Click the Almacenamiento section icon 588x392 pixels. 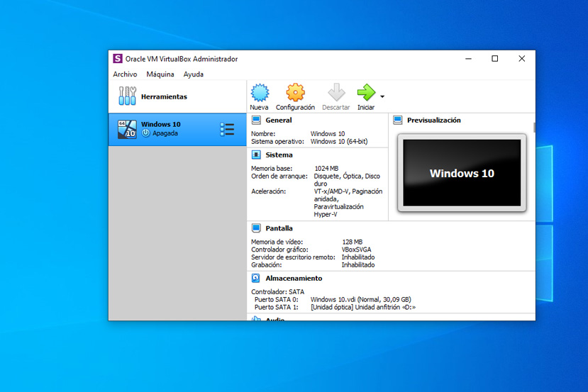point(256,279)
